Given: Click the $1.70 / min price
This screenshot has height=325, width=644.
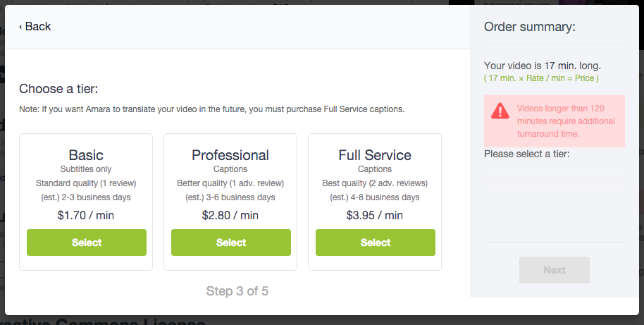Looking at the screenshot, I should coord(86,215).
